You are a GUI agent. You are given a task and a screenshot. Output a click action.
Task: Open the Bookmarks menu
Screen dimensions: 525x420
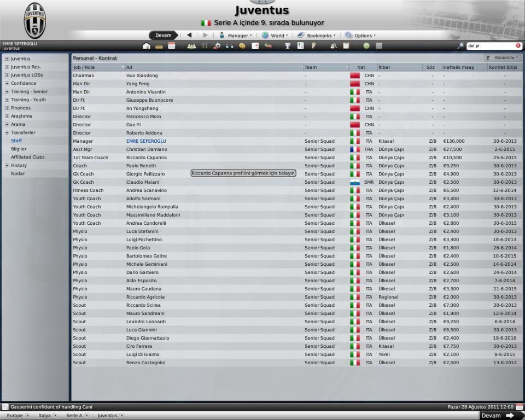[316, 36]
